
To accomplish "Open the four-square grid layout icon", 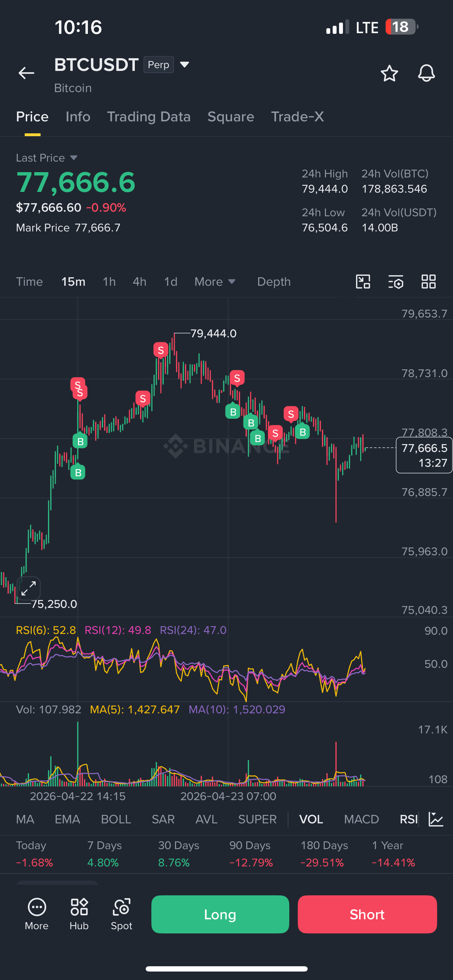I will pos(429,282).
